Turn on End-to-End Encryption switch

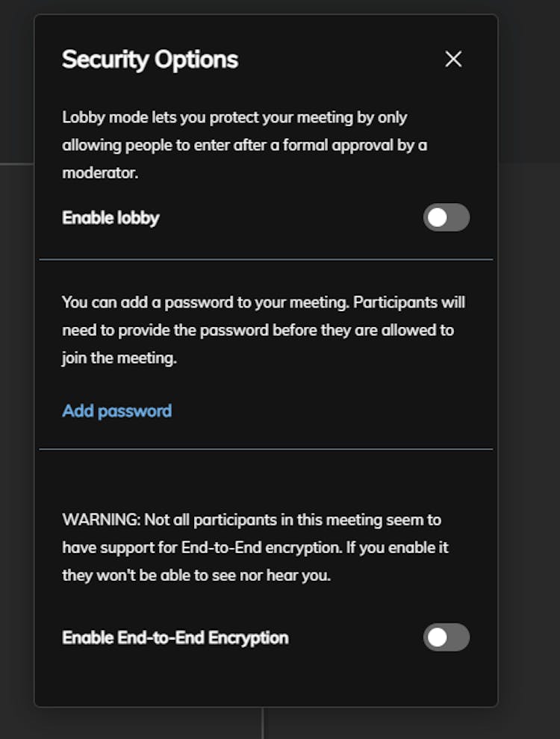coord(447,637)
